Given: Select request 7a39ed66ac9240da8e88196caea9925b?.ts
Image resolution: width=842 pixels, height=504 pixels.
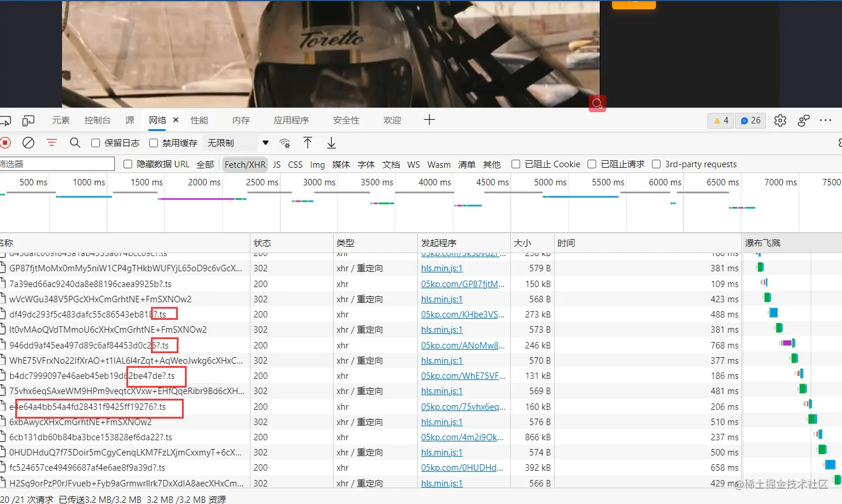Looking at the screenshot, I should 90,284.
